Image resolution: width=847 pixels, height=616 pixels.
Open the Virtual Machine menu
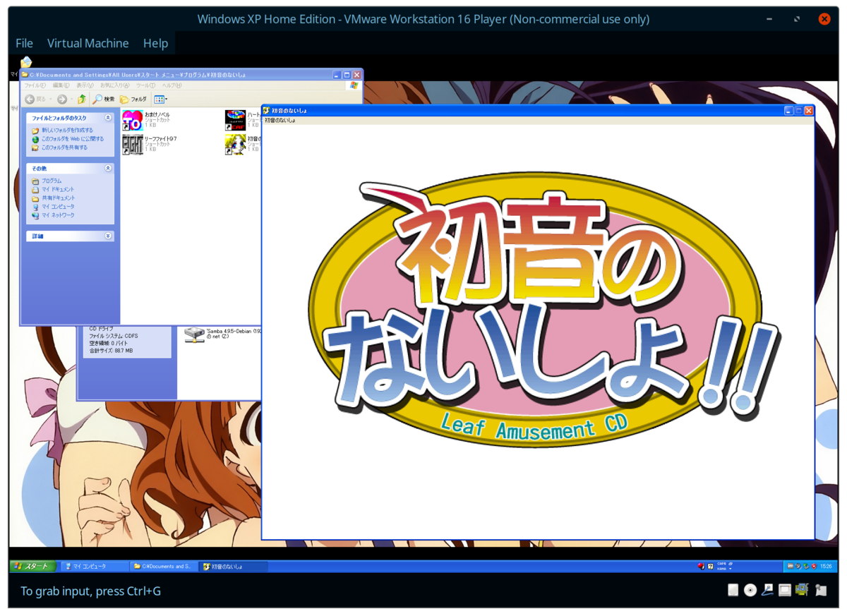pyautogui.click(x=88, y=43)
